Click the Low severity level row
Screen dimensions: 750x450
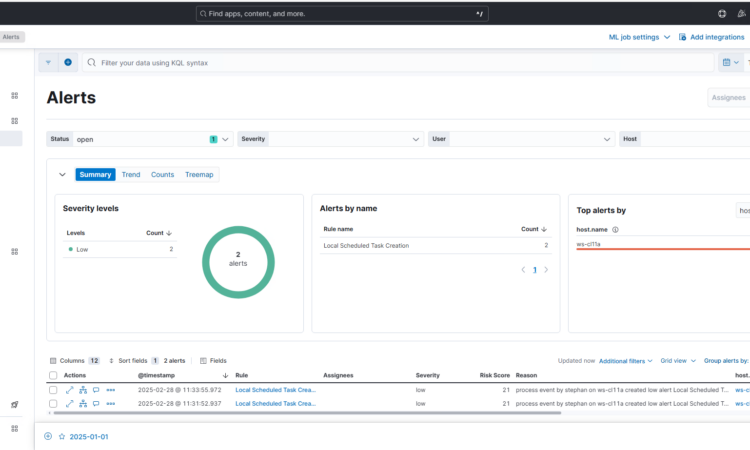120,249
